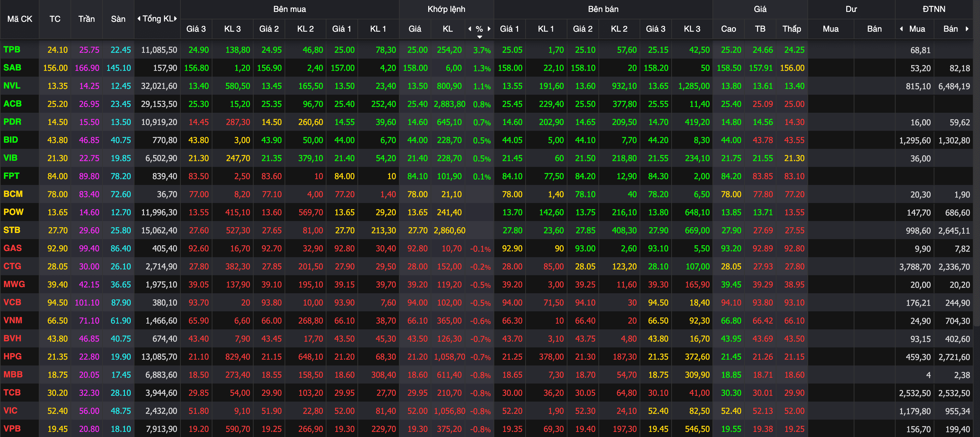Viewport: 980px width, 437px height.
Task: Open VIB stock symbol
Action: pos(10,158)
